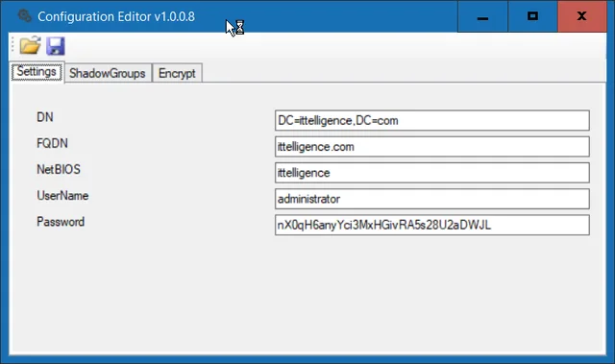
Task: Click the toolbar grip handle
Action: pyautogui.click(x=12, y=45)
